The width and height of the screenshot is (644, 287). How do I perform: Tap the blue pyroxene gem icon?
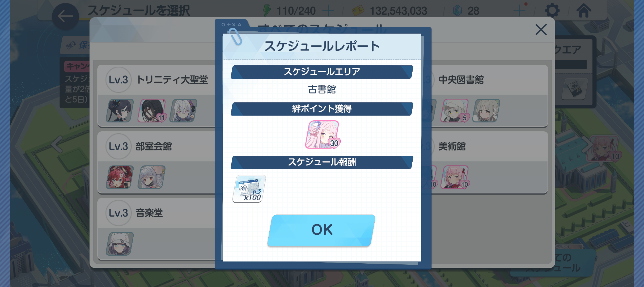pyautogui.click(x=457, y=11)
